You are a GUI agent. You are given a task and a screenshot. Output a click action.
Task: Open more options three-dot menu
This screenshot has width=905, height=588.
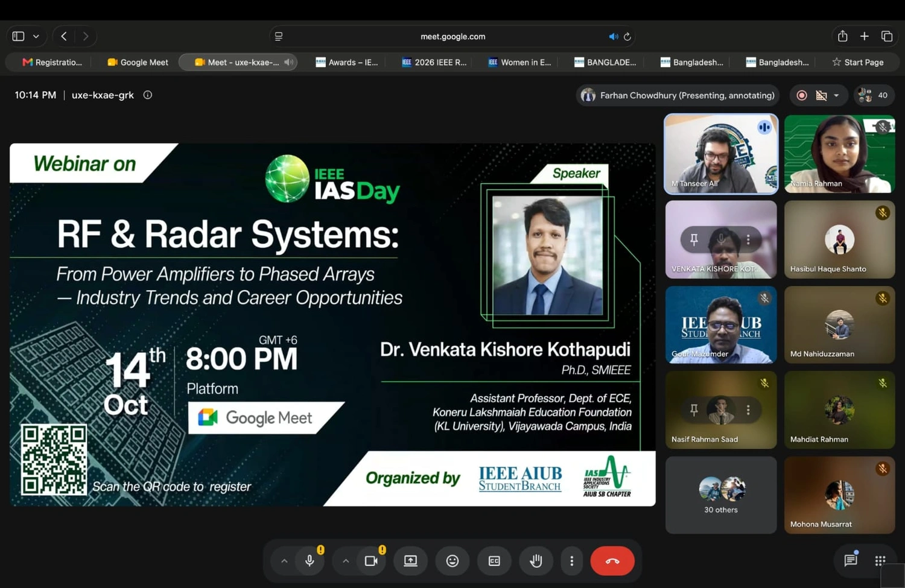[x=572, y=561]
